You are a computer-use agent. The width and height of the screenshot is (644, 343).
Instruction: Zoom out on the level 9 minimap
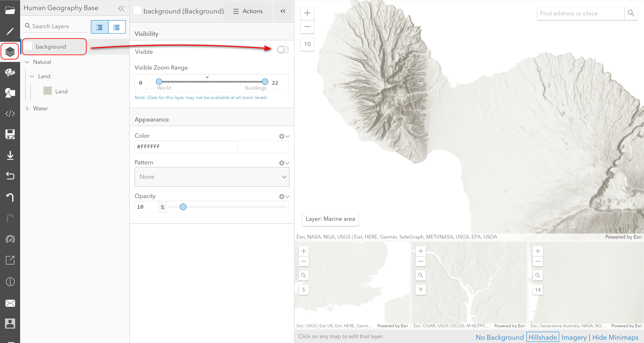(421, 261)
